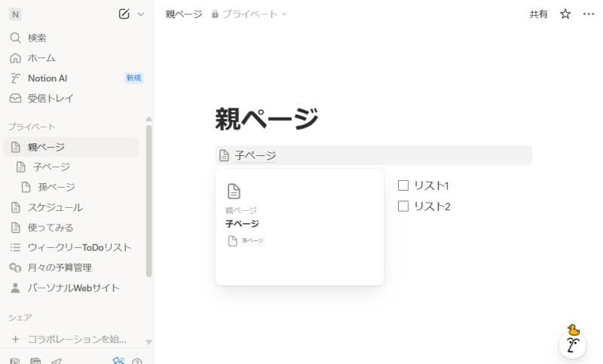The image size is (603, 364).
Task: Open help question mark icon at sidebar bottom
Action: [x=136, y=361]
